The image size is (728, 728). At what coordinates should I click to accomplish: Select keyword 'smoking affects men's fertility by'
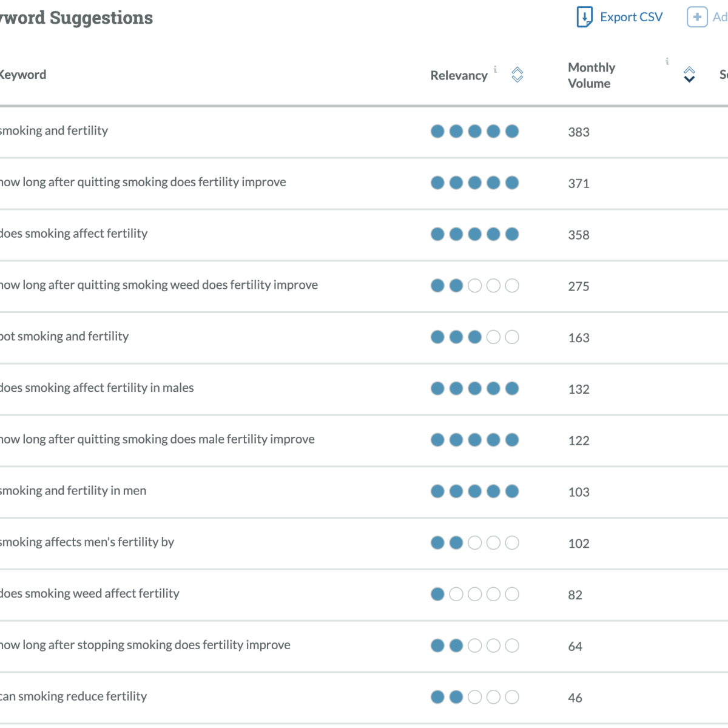coord(87,542)
